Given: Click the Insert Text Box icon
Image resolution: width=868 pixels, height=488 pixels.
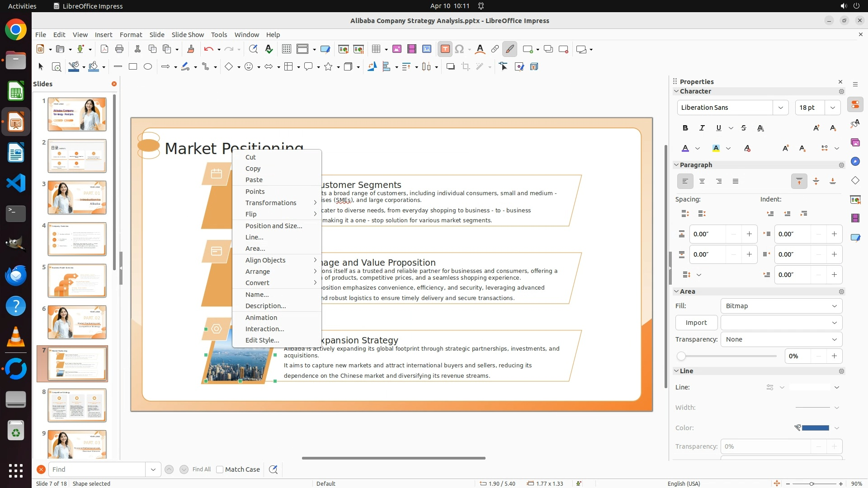Looking at the screenshot, I should pyautogui.click(x=445, y=49).
